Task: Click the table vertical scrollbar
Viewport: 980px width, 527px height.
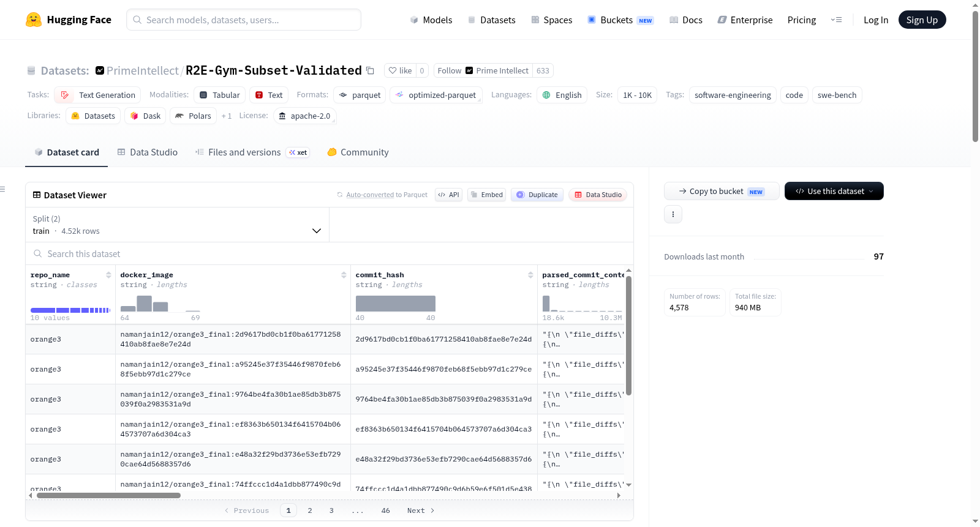Action: (x=628, y=335)
